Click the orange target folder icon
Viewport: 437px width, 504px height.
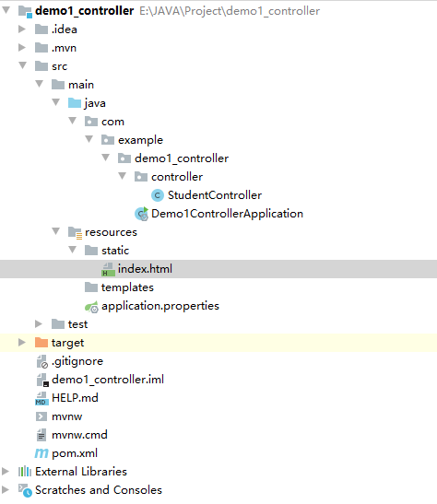(x=41, y=343)
